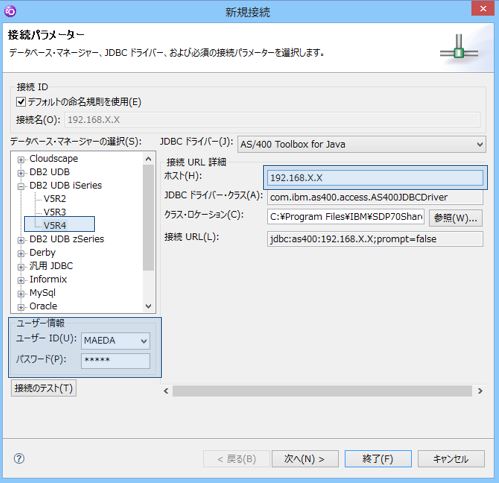
Task: Open the JDBC driver dropdown
Action: tap(480, 144)
